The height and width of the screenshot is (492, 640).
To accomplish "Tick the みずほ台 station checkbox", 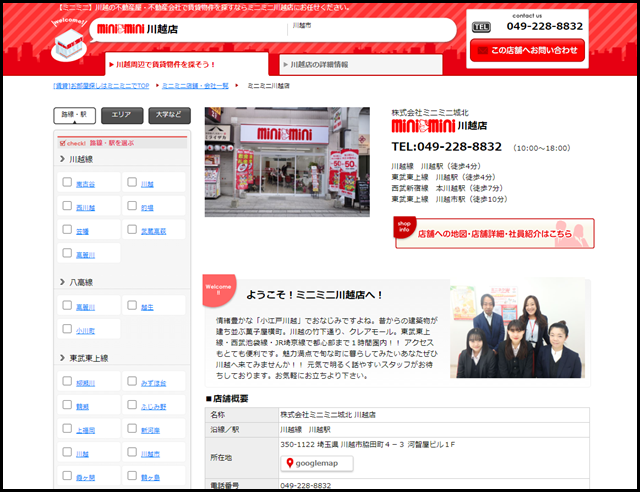I will pos(132,381).
